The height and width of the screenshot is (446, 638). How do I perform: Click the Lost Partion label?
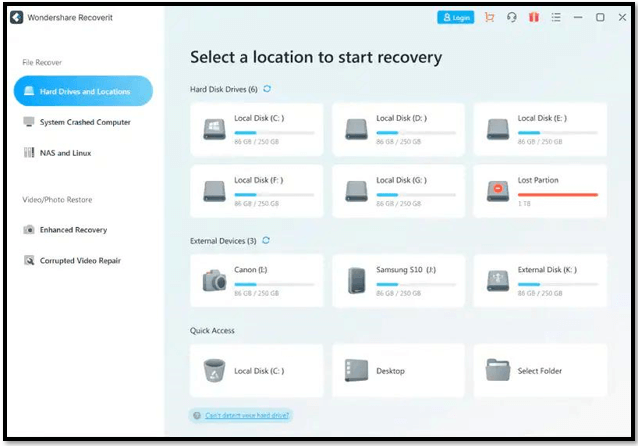tap(538, 180)
